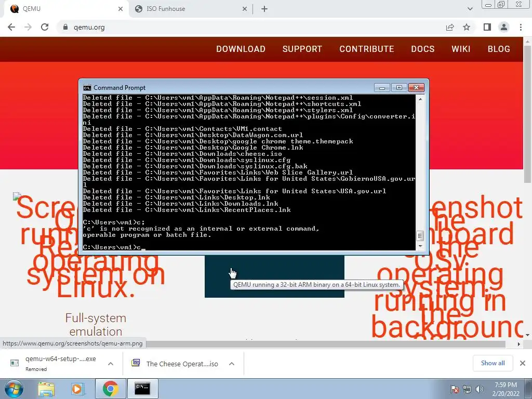The image size is (532, 399).
Task: Close the ISO Funhouse tab
Action: tap(245, 9)
